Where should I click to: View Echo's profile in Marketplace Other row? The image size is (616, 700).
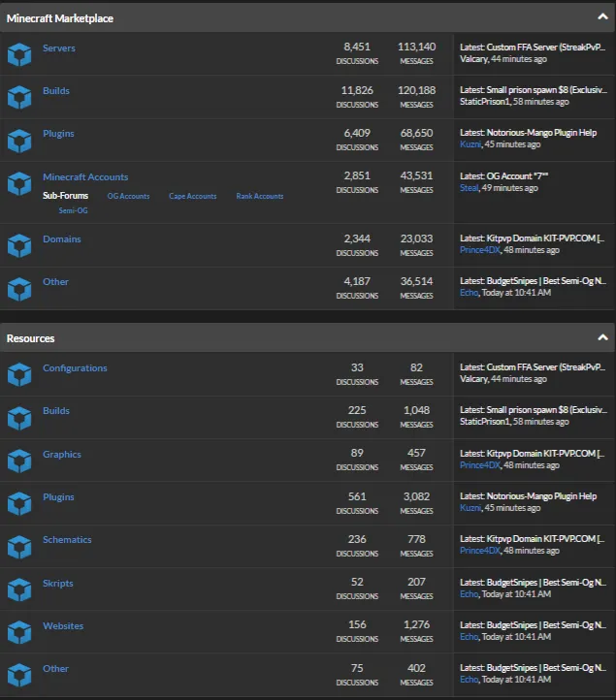pos(470,293)
